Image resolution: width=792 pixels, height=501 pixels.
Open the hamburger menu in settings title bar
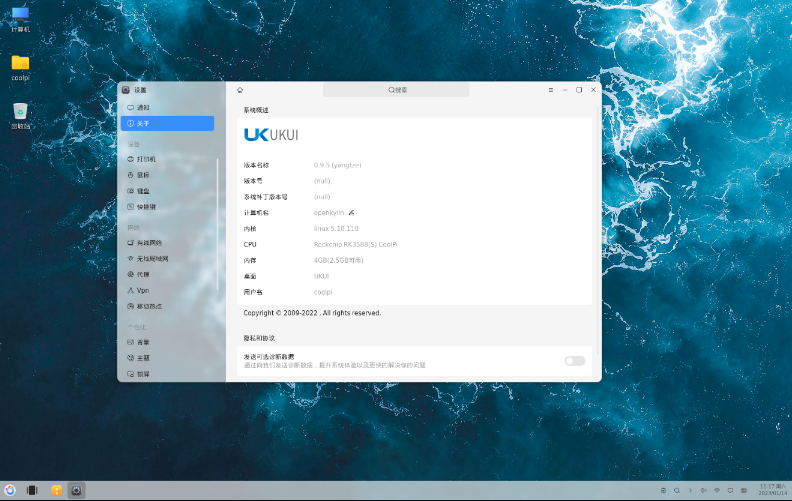[x=551, y=90]
